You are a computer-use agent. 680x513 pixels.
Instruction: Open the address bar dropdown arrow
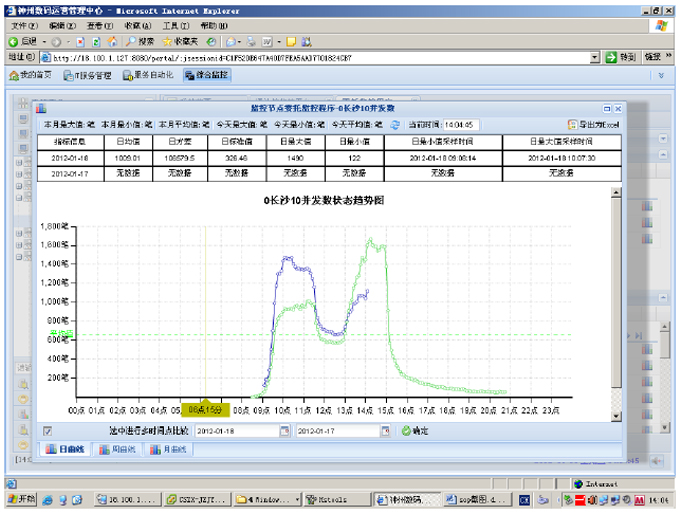coord(595,57)
